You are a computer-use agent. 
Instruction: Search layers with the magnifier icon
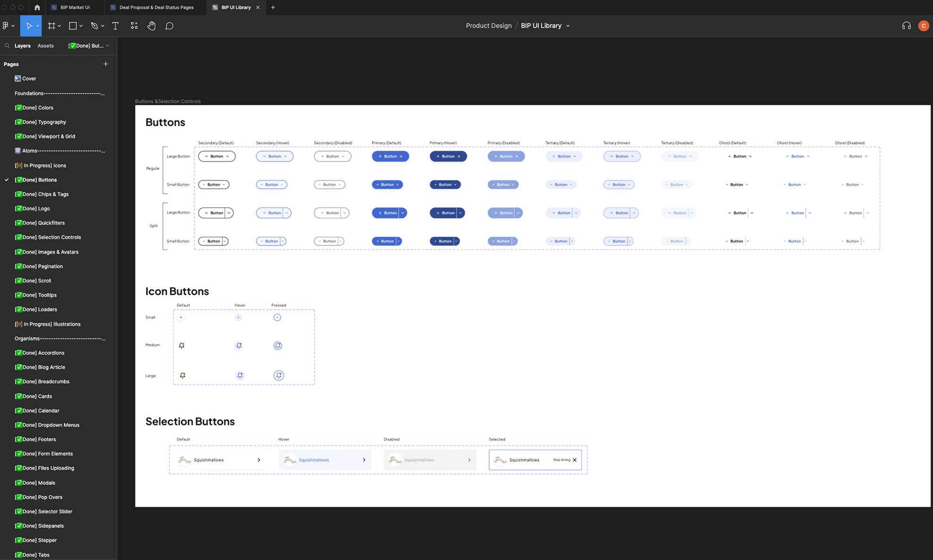coord(7,46)
